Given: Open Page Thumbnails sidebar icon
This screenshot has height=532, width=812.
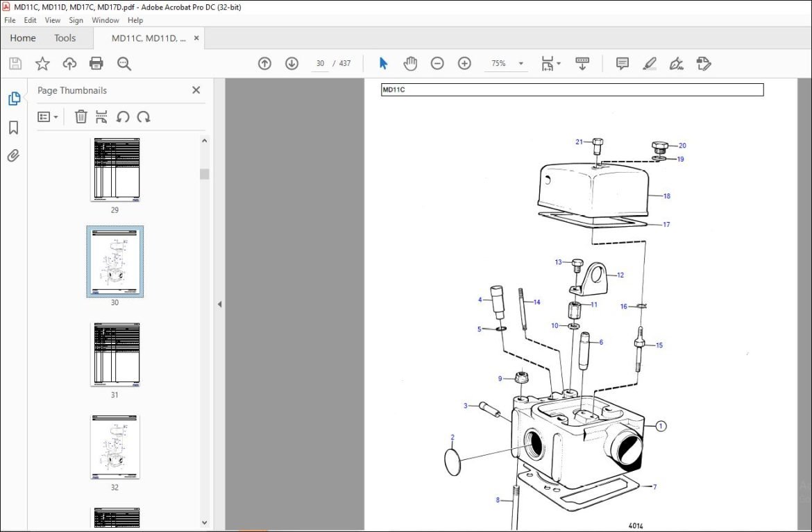Looking at the screenshot, I should (x=14, y=98).
